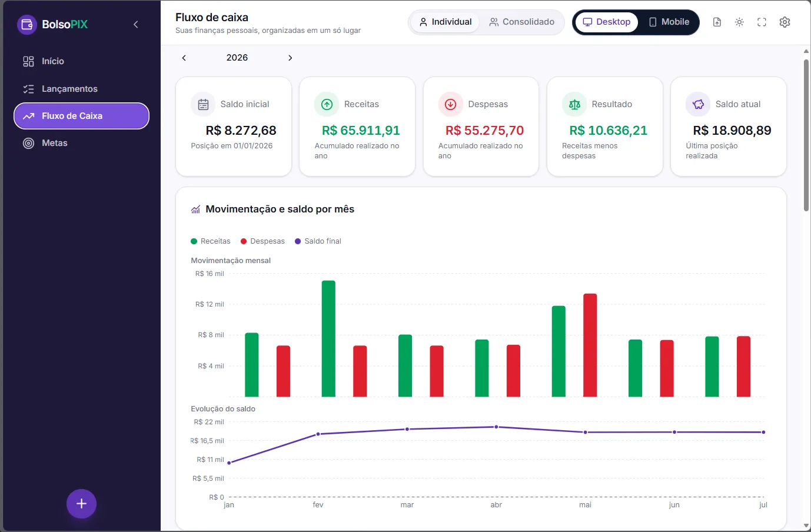
Task: Open the Início dashboard page
Action: click(81, 61)
